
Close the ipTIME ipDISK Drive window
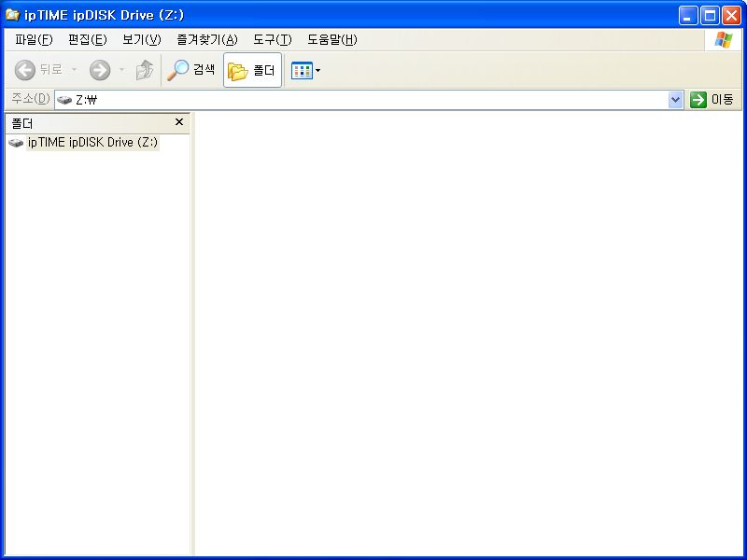coord(731,16)
